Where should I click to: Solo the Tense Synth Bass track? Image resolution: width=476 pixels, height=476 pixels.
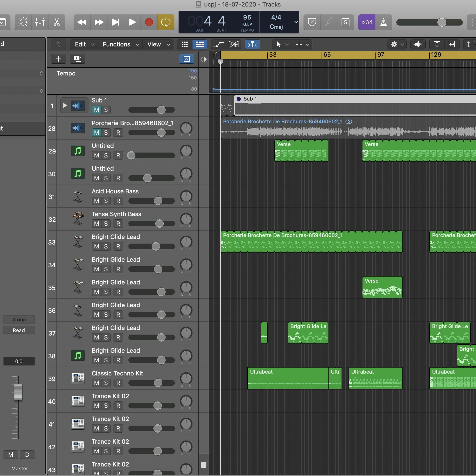point(106,223)
